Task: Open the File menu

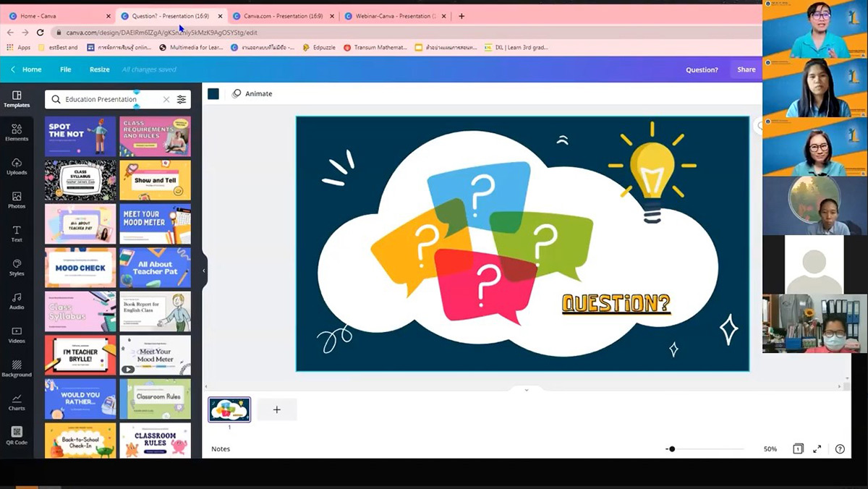Action: click(x=65, y=69)
